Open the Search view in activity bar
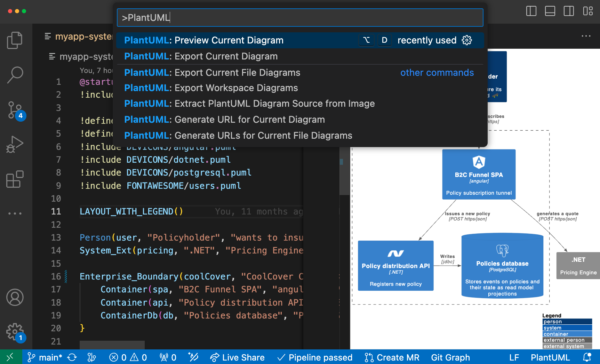Screen dimensions: 600x364 click(15, 75)
